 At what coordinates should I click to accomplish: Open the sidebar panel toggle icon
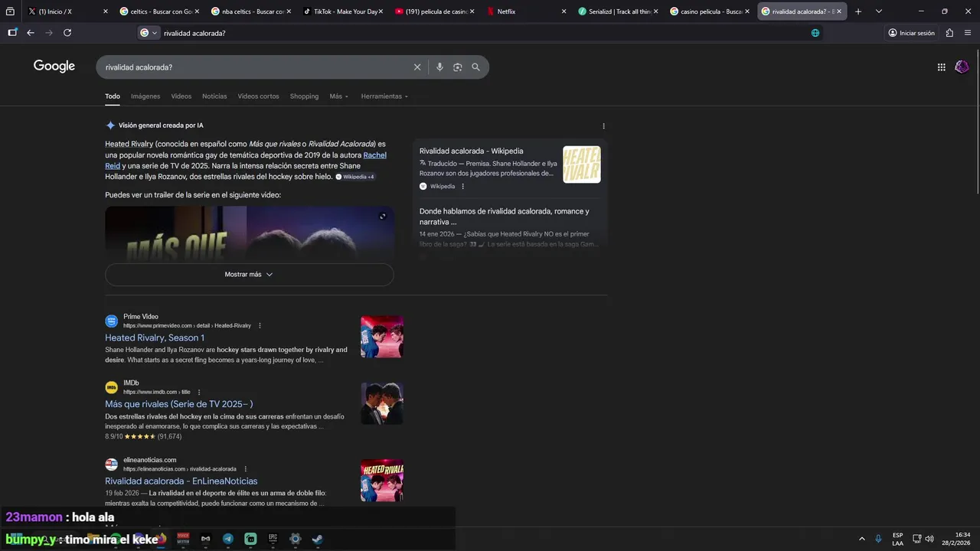pyautogui.click(x=12, y=33)
